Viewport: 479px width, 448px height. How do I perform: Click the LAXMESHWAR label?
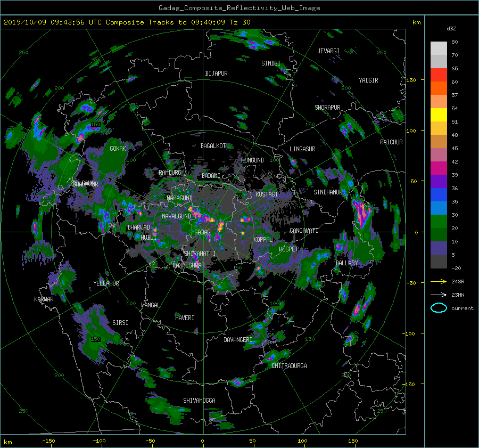188,265
